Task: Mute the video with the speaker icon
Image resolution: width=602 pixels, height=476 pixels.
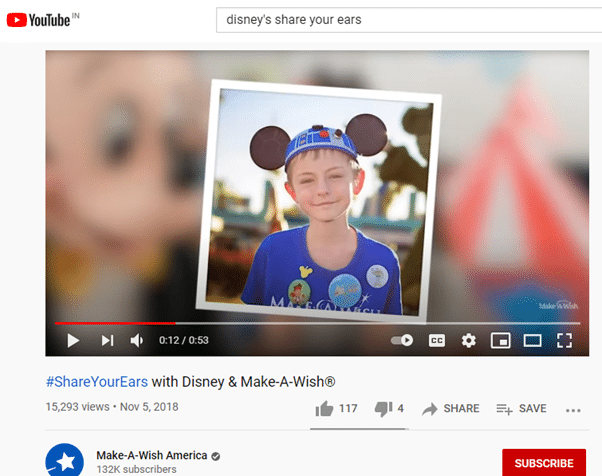Action: [137, 340]
